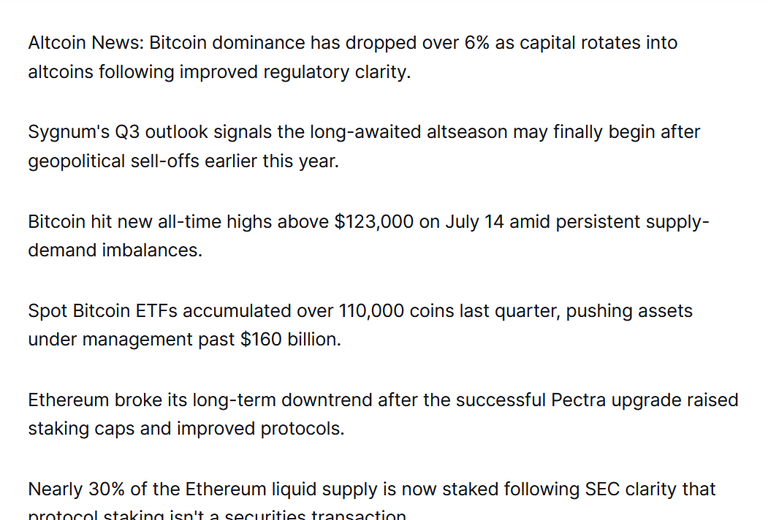Click the 'Altcoin News' opening words
768x520 pixels.
click(x=86, y=43)
